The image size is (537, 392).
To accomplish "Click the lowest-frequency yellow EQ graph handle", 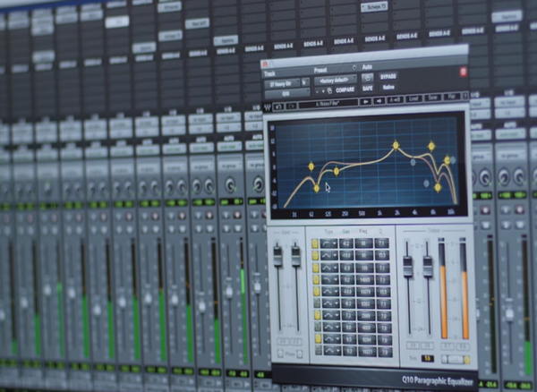I will coord(311,166).
